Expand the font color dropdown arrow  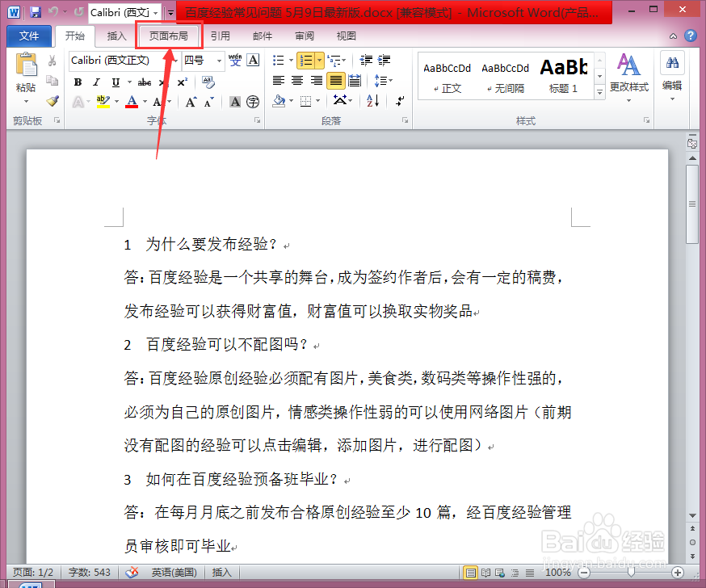click(144, 101)
